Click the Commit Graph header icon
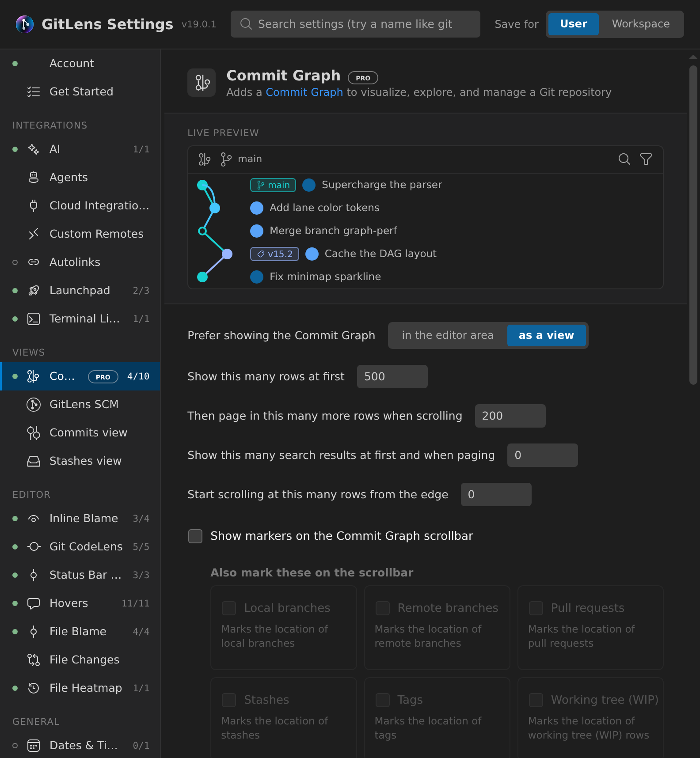Viewport: 700px width, 758px height. click(202, 83)
